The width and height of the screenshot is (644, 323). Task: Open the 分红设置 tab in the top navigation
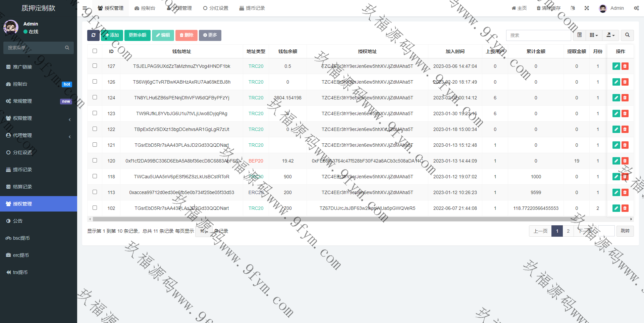[x=216, y=8]
